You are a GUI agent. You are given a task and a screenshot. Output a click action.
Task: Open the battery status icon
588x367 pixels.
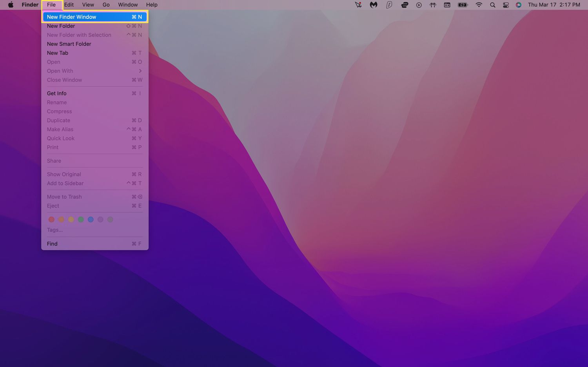(463, 5)
